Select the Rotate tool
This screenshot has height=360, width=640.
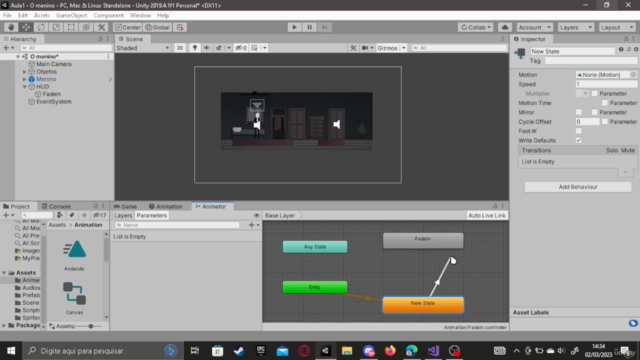pos(41,27)
